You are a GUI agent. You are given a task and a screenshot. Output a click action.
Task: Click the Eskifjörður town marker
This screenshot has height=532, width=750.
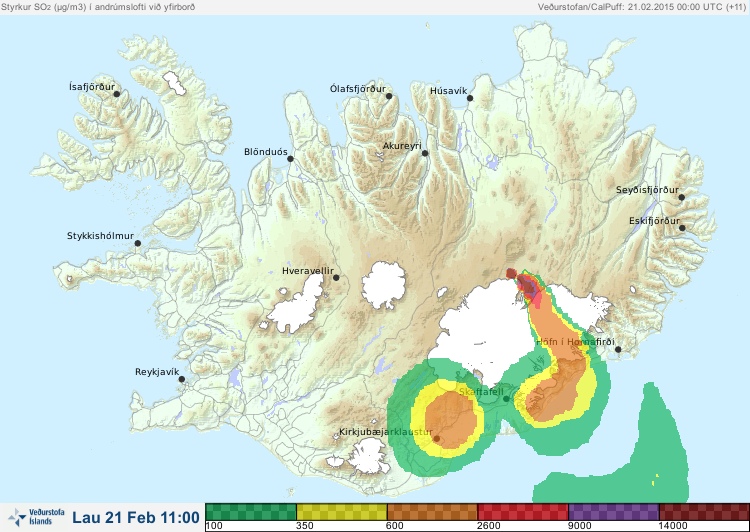click(x=682, y=228)
